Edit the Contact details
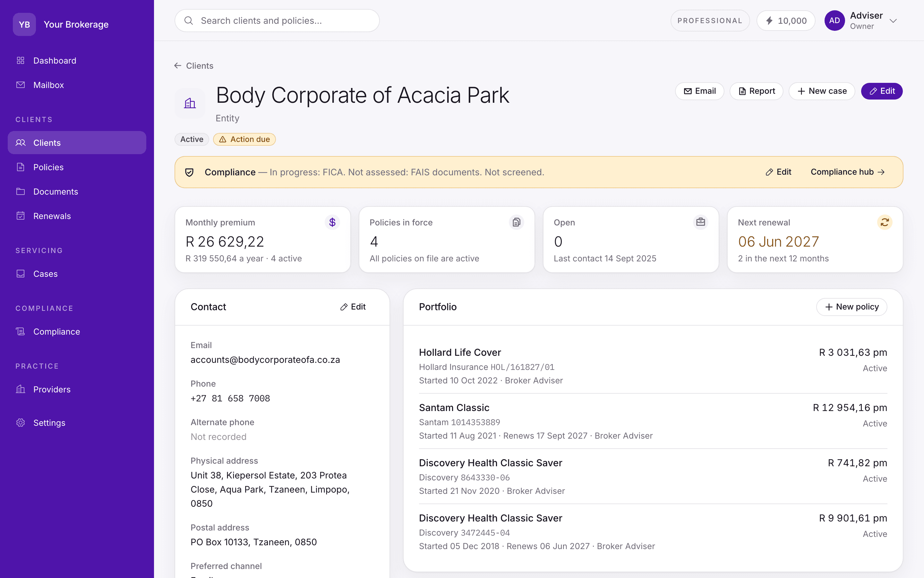Viewport: 924px width, 578px height. (353, 307)
